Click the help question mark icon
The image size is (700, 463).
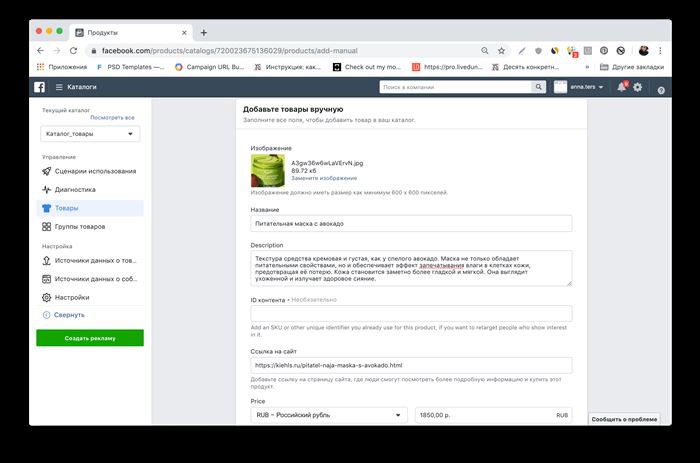click(x=661, y=90)
